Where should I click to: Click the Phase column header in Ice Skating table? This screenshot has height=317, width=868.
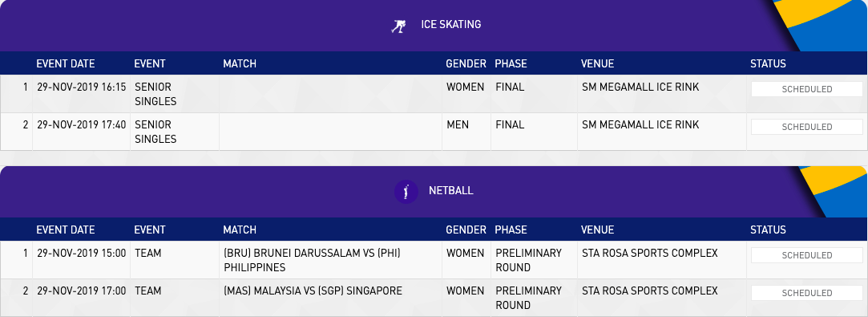(511, 63)
